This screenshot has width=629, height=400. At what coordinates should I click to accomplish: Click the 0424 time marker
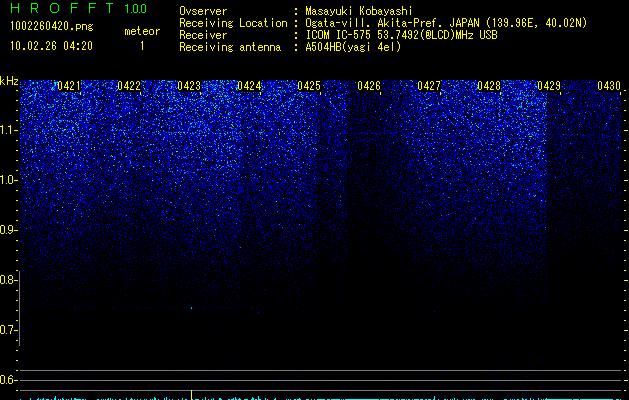pyautogui.click(x=249, y=86)
